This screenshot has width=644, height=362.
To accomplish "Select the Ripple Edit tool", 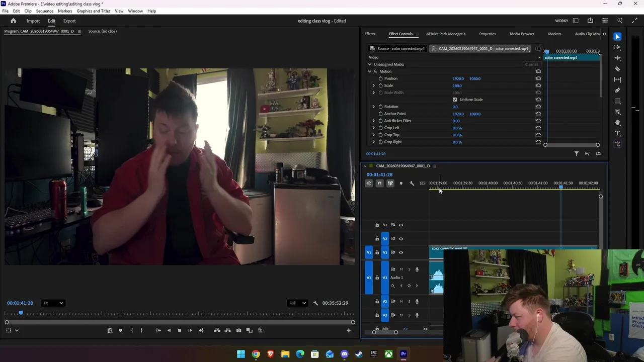I will tap(617, 58).
